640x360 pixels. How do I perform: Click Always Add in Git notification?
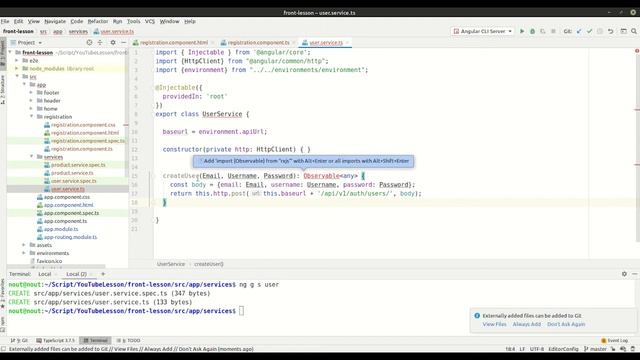coord(527,324)
